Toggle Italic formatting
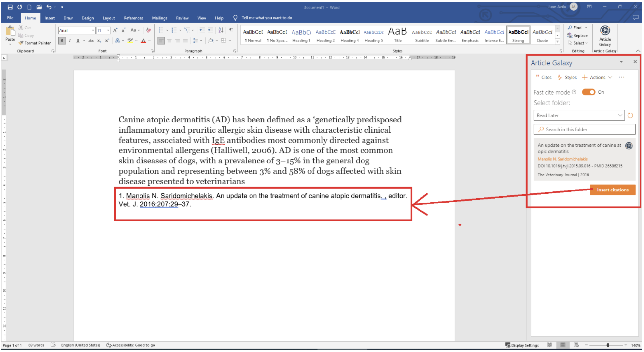The width and height of the screenshot is (644, 352). click(x=70, y=41)
